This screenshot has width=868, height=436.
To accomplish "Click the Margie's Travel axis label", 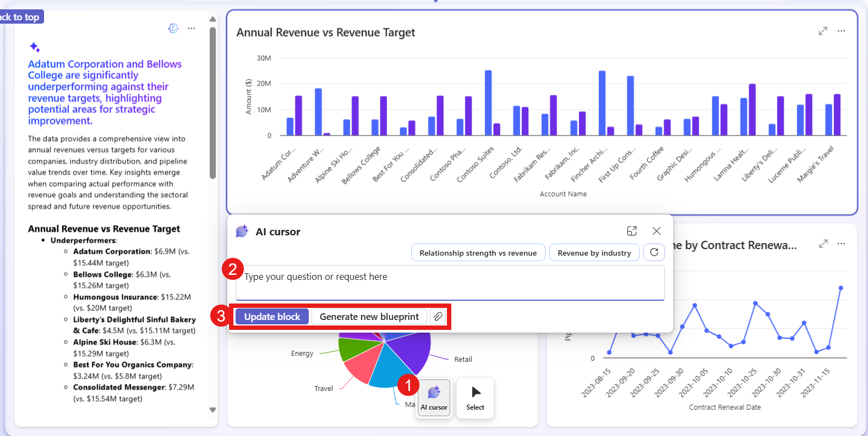I will pos(816,164).
